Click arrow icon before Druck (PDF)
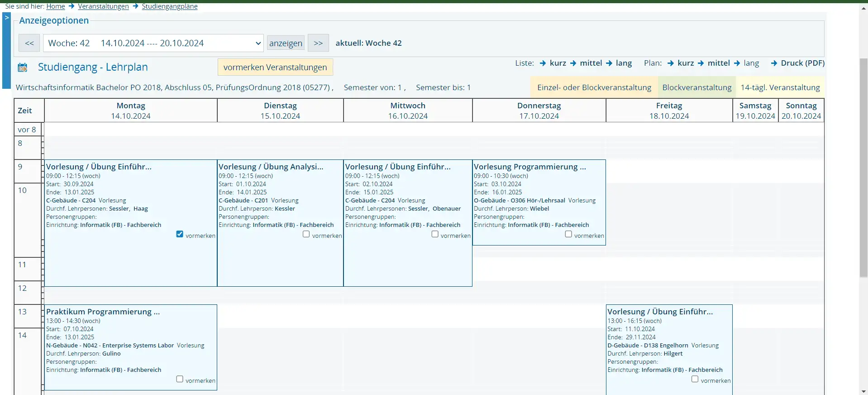Screen dimensions: 868x395 coord(774,63)
